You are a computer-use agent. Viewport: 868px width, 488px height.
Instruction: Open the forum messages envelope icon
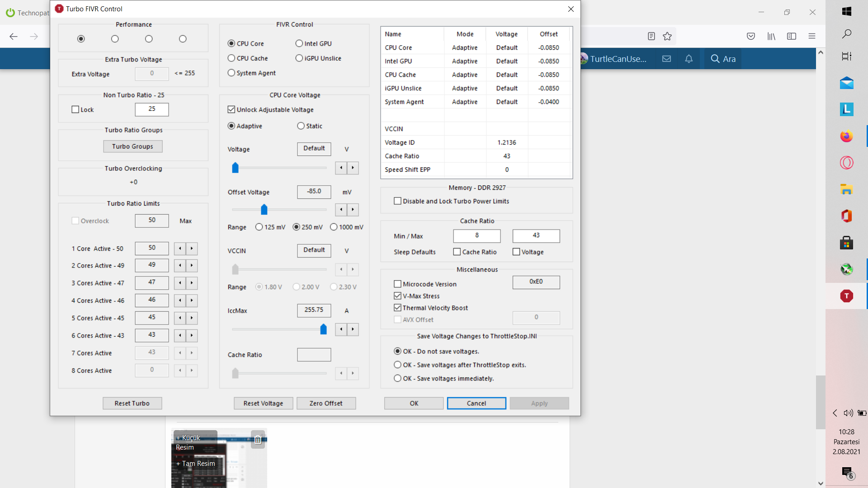point(666,59)
